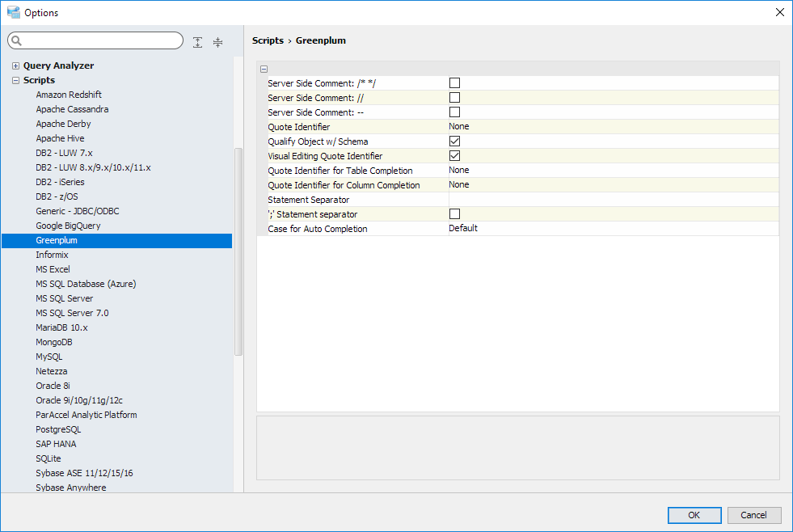Expand the Query Analyzer tree node
793x532 pixels.
[15, 65]
